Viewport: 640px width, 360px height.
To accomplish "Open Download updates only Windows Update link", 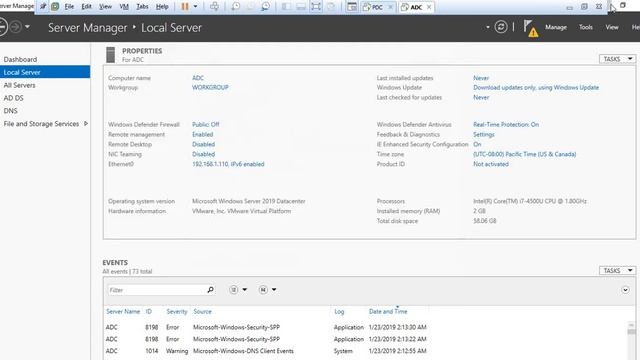I will click(536, 87).
